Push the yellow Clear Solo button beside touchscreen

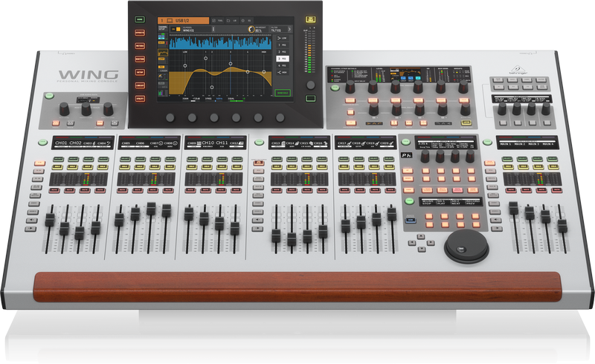(310, 19)
